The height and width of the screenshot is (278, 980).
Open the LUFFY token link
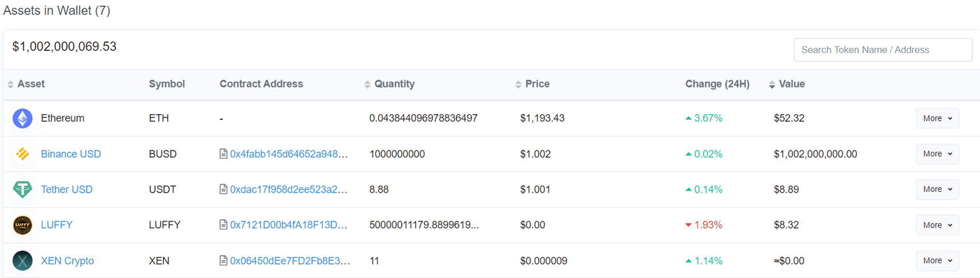[57, 225]
